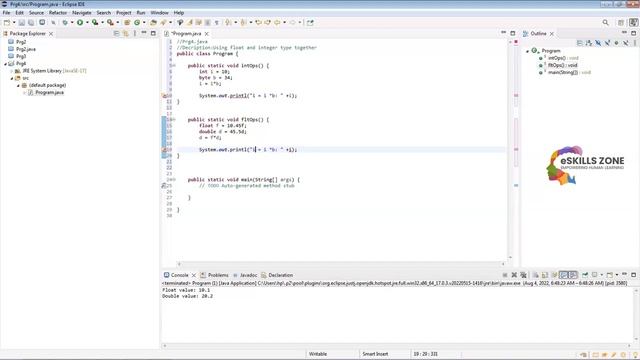Click Remove Launch icon in Console toolbar

click(x=514, y=275)
